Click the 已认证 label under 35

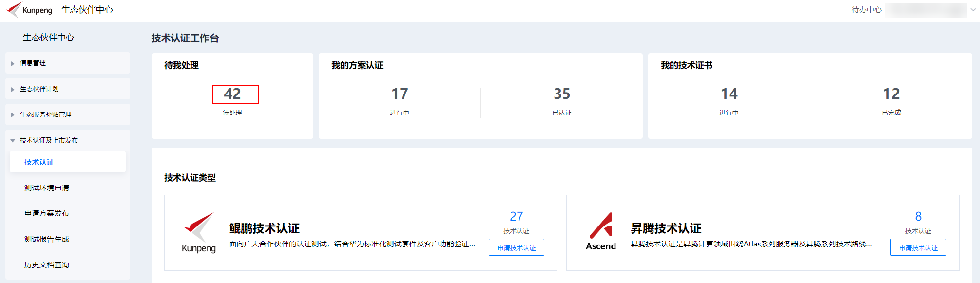tap(562, 113)
